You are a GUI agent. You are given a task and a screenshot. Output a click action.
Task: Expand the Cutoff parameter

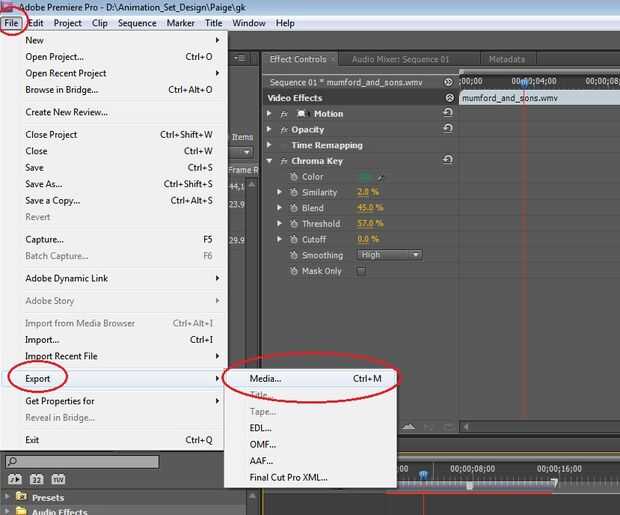click(280, 239)
